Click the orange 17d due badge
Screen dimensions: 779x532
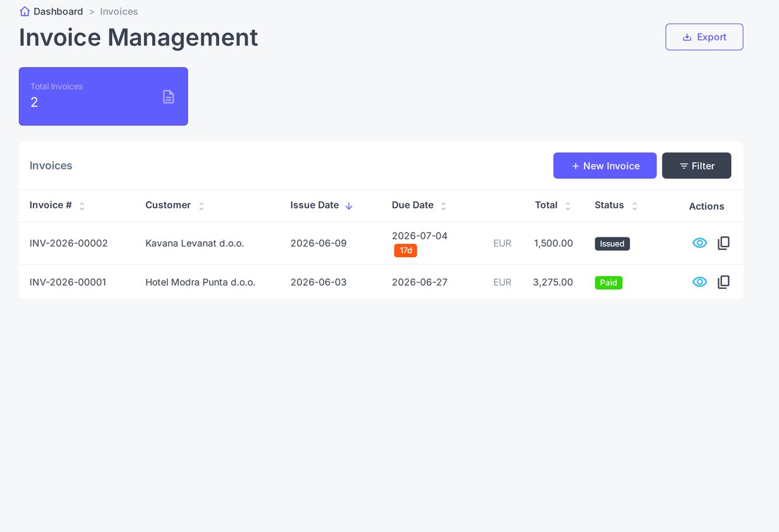coord(405,251)
